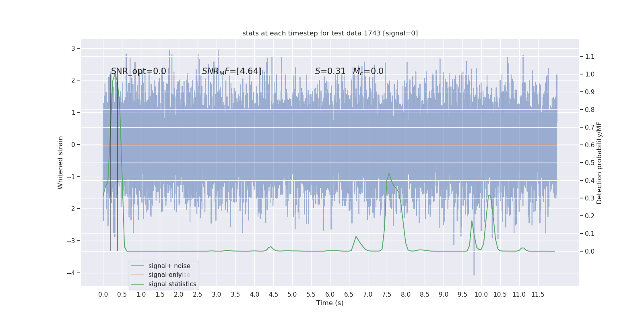
Task: Click the green peak near 7.5 seconds
Action: (x=389, y=173)
